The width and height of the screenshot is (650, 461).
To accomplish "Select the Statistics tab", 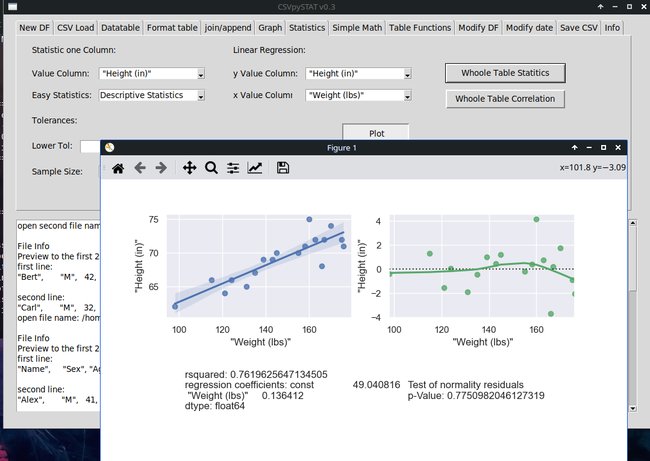I will coord(307,27).
